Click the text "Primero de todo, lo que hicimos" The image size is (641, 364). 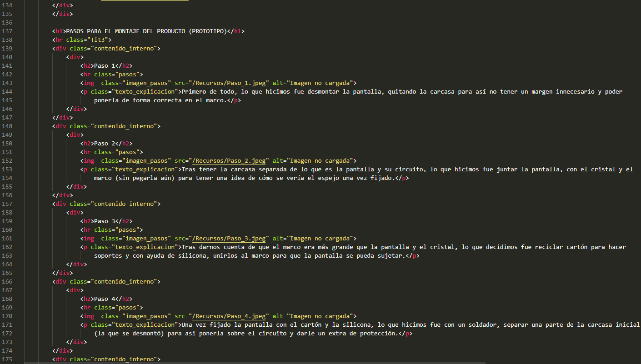tap(235, 91)
